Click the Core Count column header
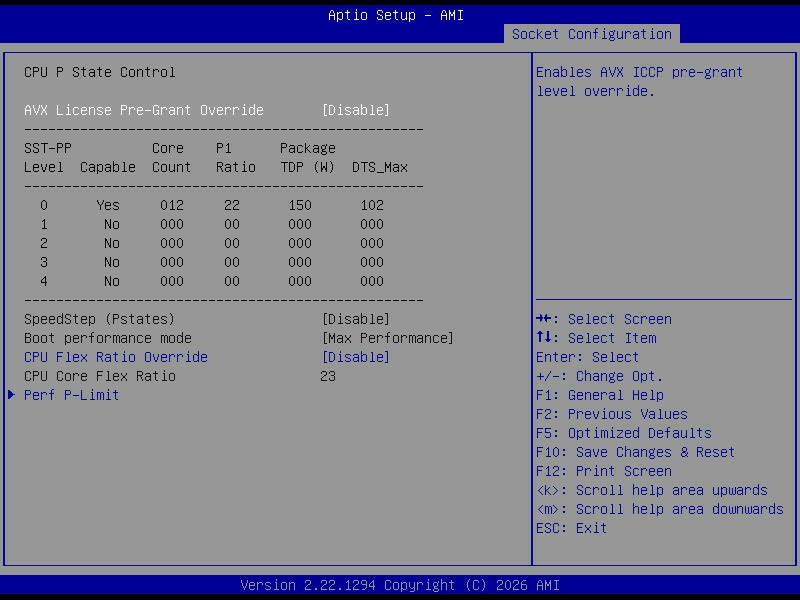The width and height of the screenshot is (800, 600). [x=171, y=158]
